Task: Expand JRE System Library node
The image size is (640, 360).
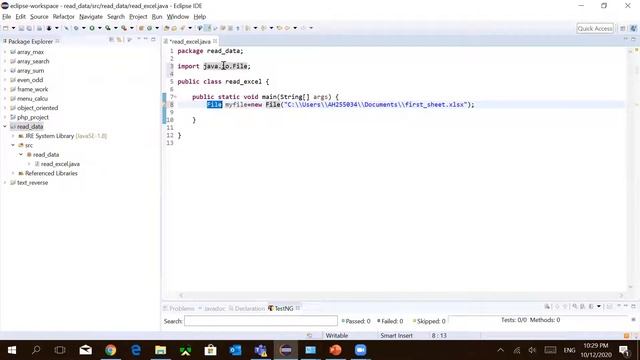Action: [13, 136]
